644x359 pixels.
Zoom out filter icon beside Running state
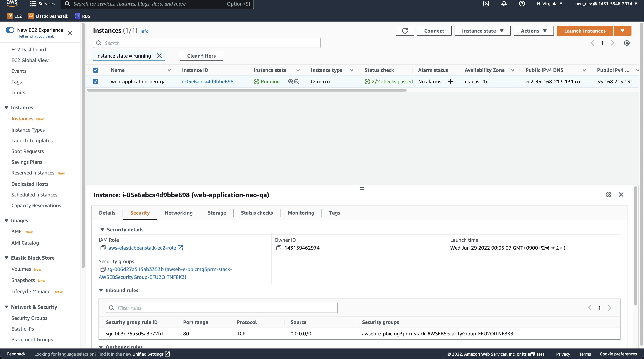(296, 82)
